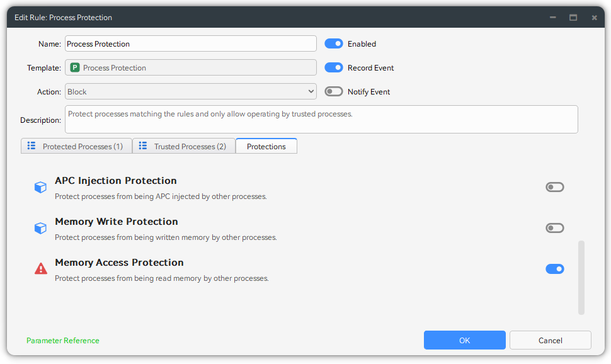Click the green Process Protection template icon
The height and width of the screenshot is (364, 611).
point(75,68)
